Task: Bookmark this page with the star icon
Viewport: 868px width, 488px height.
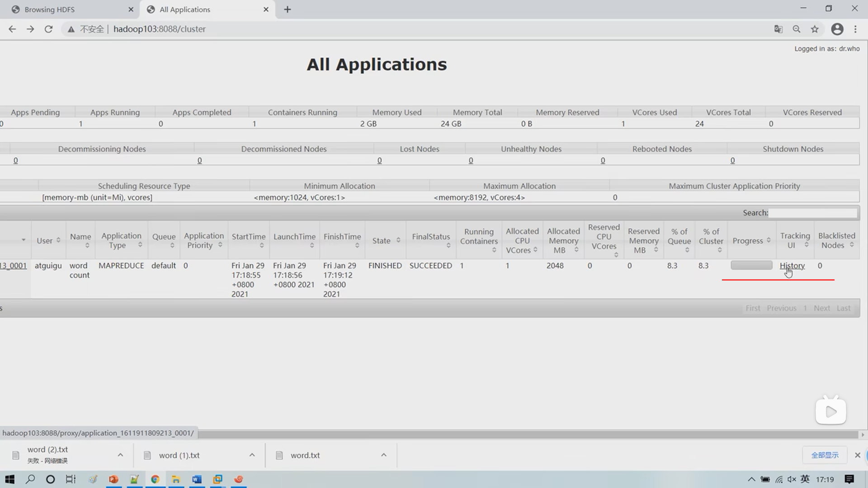Action: [x=815, y=29]
